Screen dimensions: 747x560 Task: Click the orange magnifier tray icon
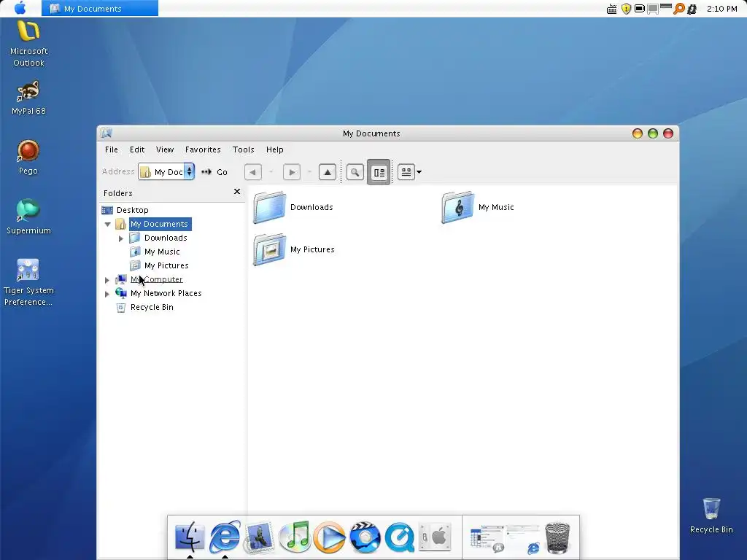click(x=678, y=9)
